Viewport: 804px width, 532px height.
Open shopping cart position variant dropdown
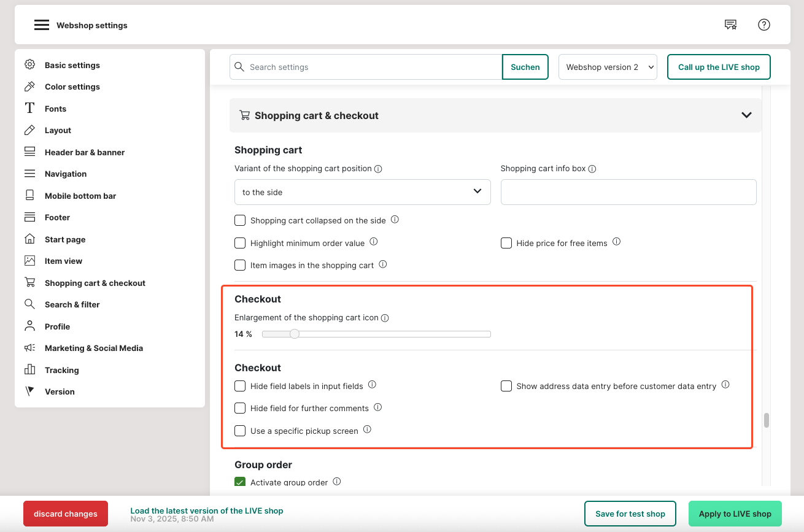click(x=362, y=192)
